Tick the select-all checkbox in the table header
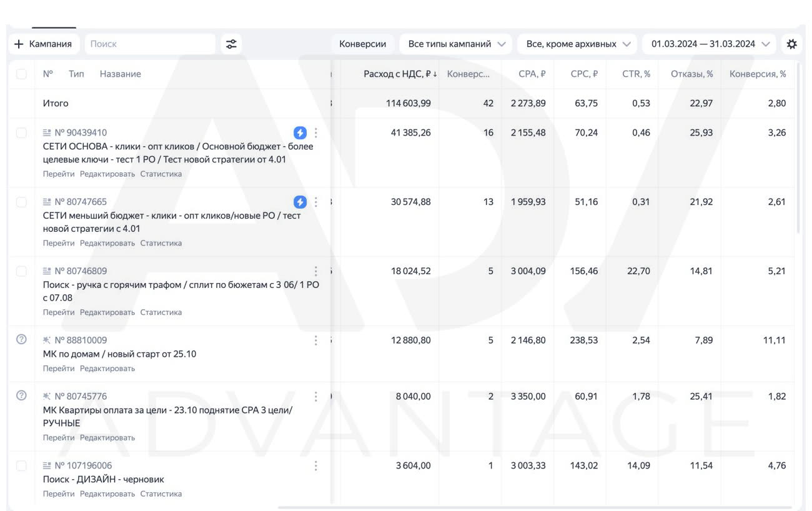812x511 pixels. (22, 74)
